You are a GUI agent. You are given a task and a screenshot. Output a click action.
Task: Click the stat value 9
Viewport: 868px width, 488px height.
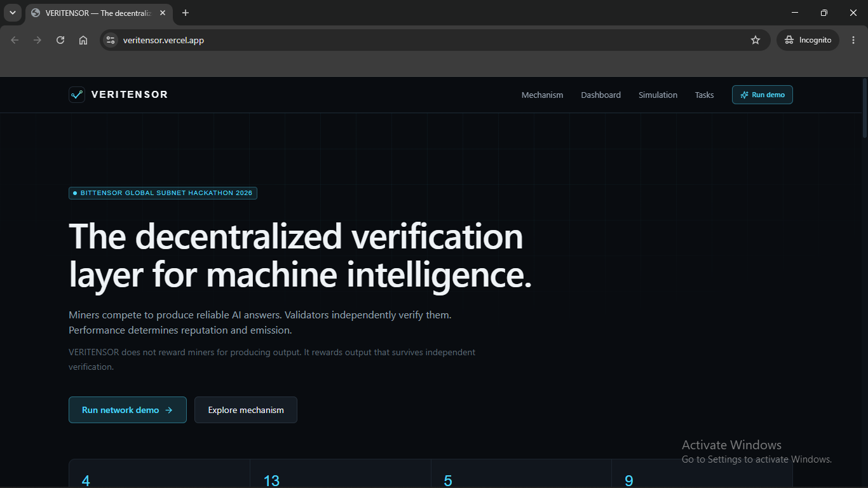(x=629, y=480)
